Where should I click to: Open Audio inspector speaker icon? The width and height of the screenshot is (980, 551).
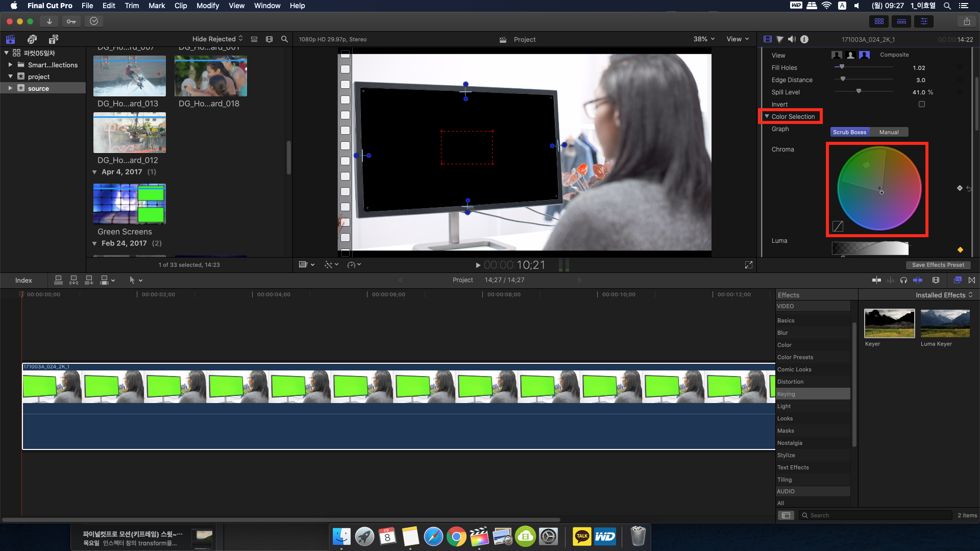pyautogui.click(x=792, y=39)
